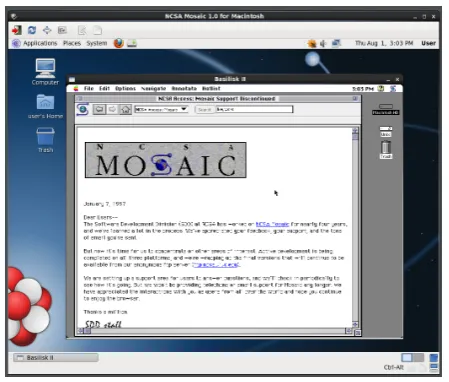Follow the ftp server hyperlink
This screenshot has width=449, height=382.
click(216, 265)
